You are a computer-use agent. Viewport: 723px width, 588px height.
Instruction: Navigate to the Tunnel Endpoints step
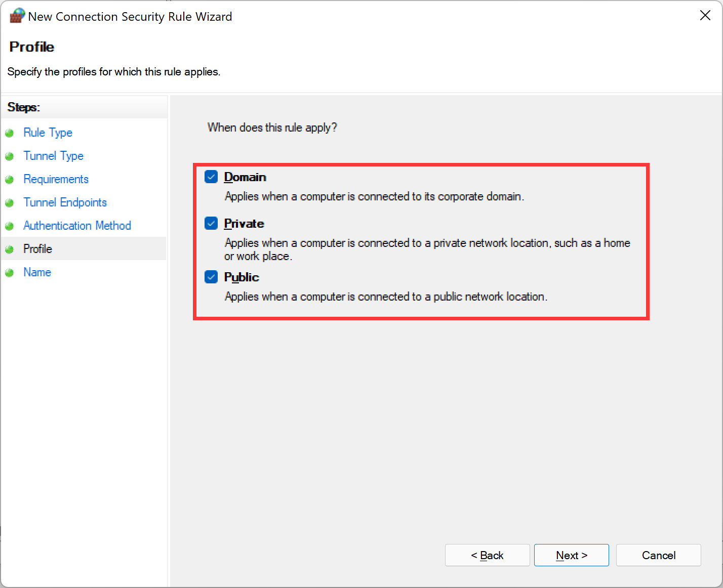65,202
